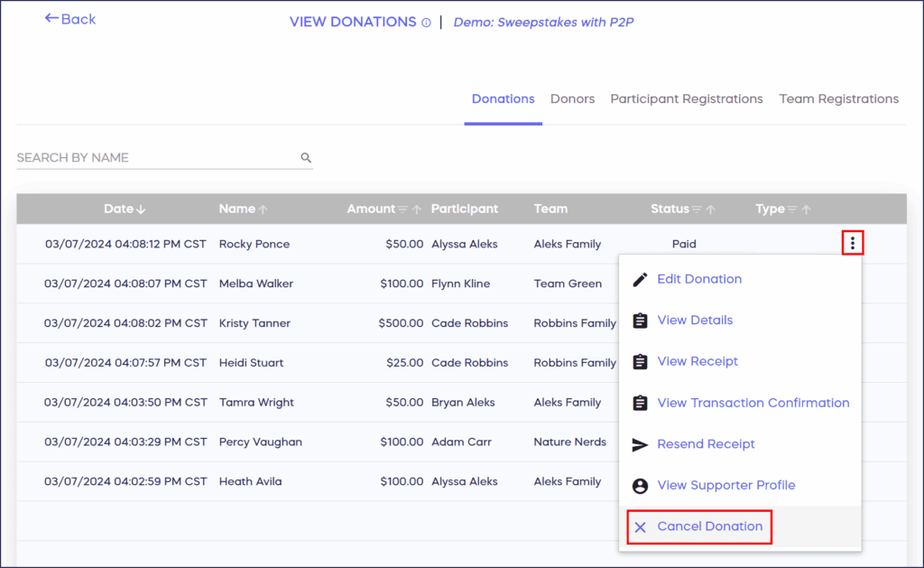Click the pencil icon for Edit Donation
This screenshot has height=568, width=924.
coord(640,279)
